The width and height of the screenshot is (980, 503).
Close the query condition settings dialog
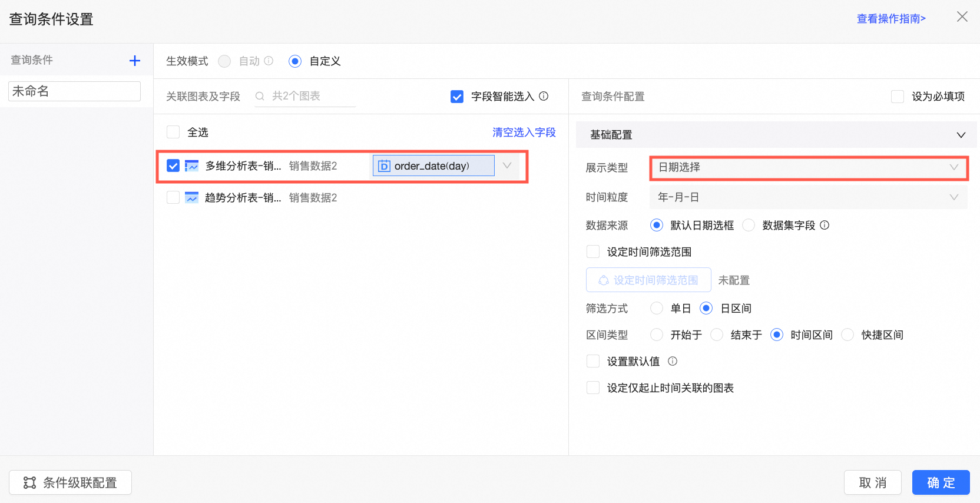[962, 17]
